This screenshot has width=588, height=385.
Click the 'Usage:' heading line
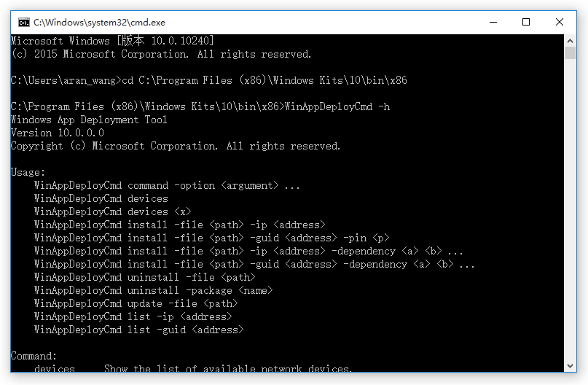[28, 173]
